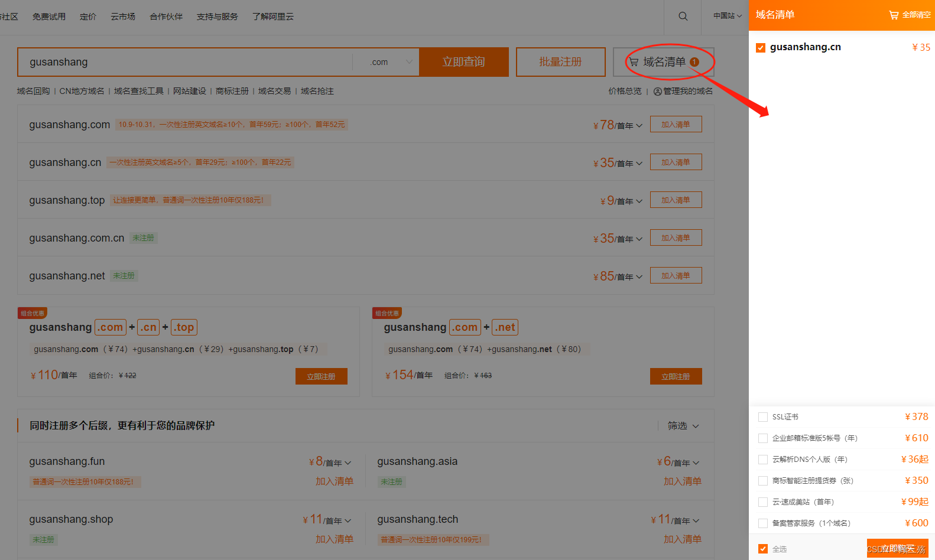The width and height of the screenshot is (935, 560).
Task: Check 云解析DNS个人版 option
Action: tap(763, 460)
